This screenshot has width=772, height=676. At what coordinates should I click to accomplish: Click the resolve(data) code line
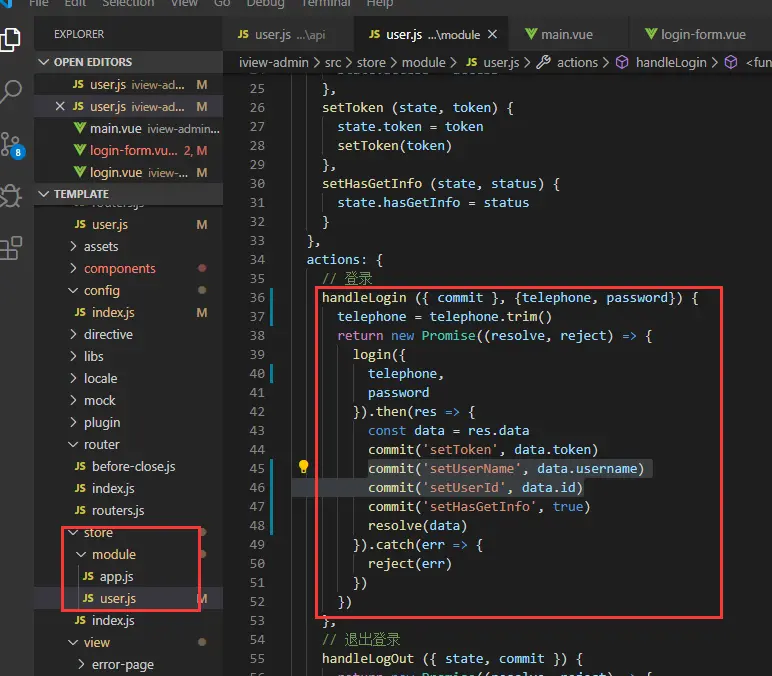pyautogui.click(x=418, y=525)
